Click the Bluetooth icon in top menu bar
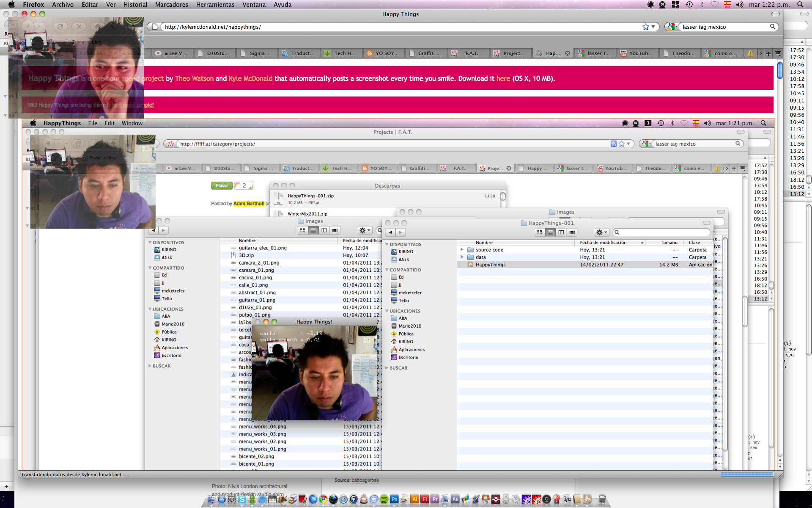This screenshot has width=812, height=508. (x=702, y=4)
